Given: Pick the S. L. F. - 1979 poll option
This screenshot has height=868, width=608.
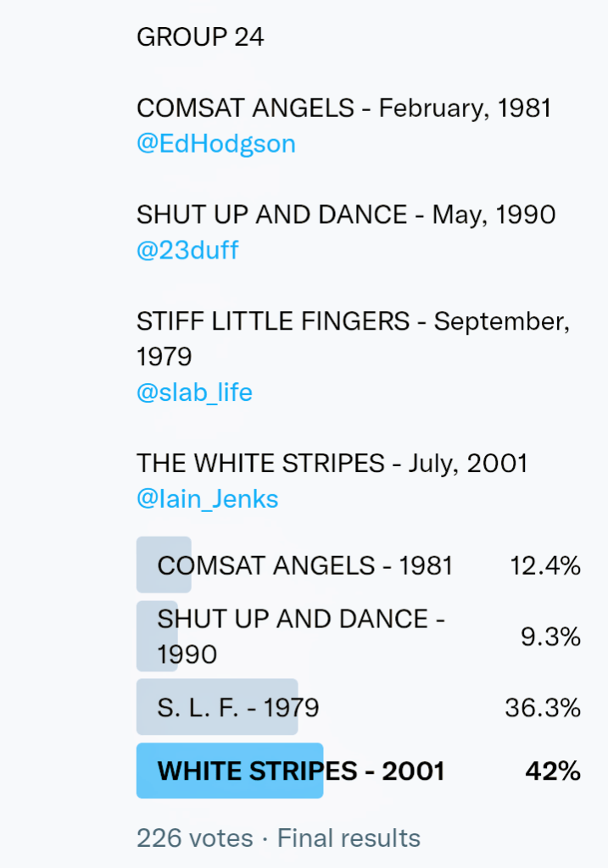Looking at the screenshot, I should click(238, 707).
